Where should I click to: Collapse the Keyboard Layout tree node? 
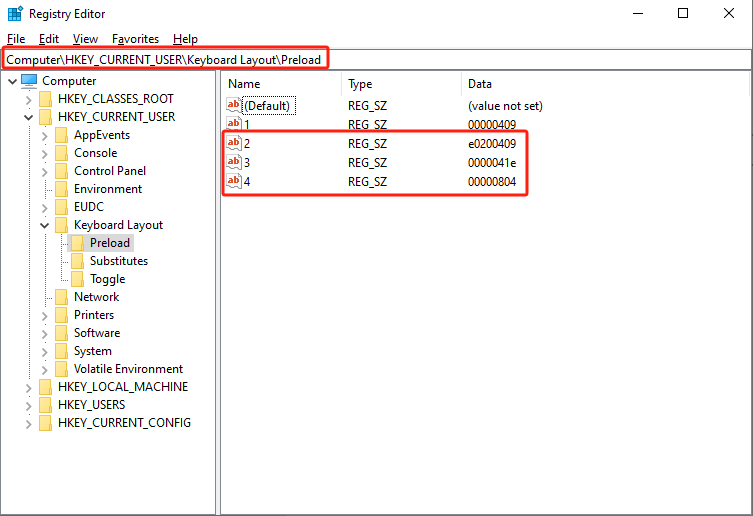[x=44, y=226]
